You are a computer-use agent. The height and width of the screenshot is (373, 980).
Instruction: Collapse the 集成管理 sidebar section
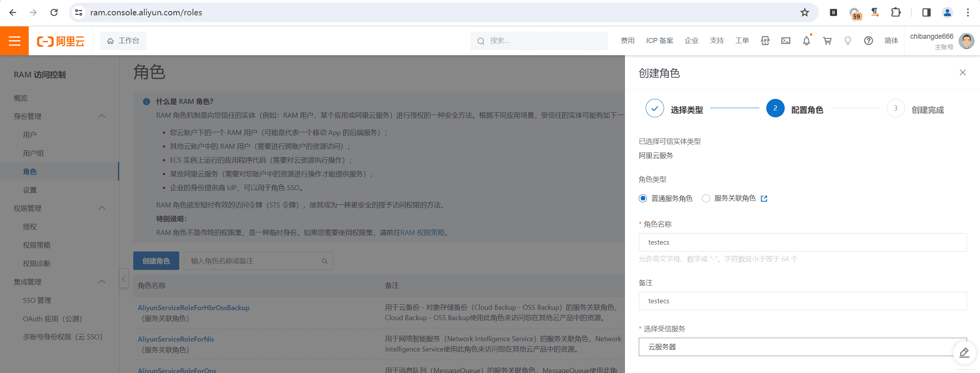(x=102, y=281)
